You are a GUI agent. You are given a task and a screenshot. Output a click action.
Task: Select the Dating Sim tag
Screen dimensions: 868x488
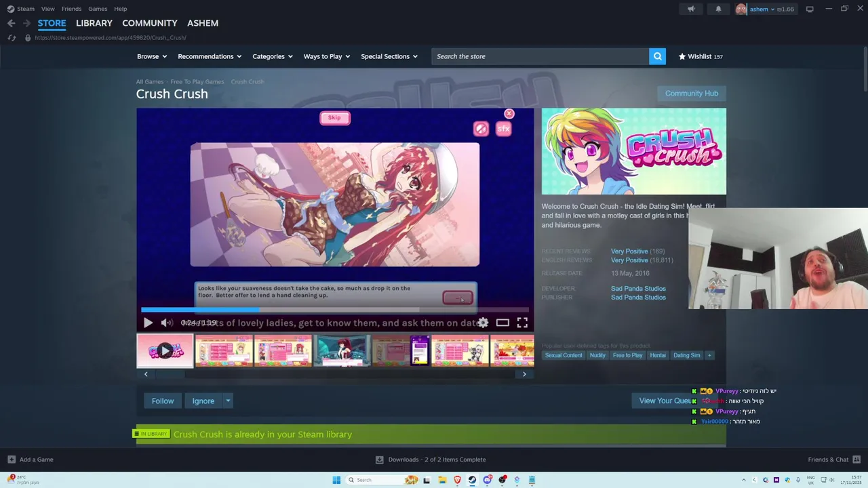tap(686, 355)
